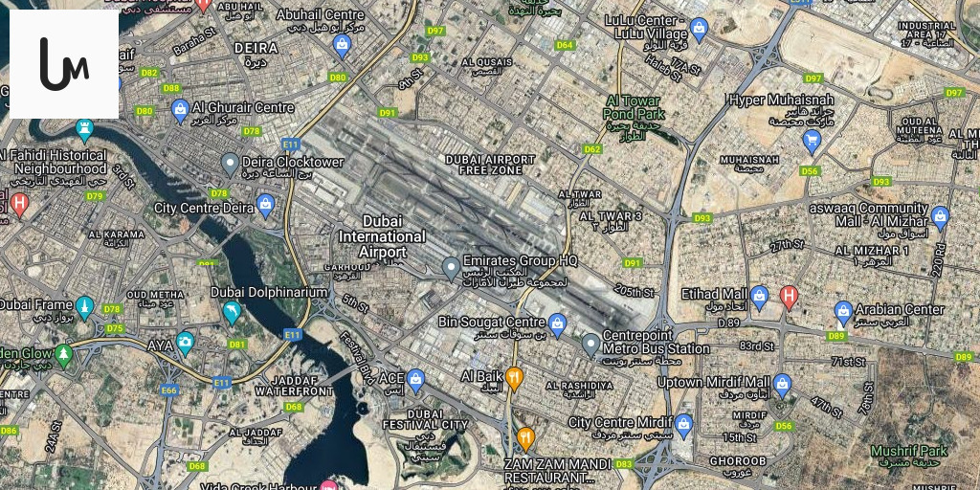Open the Bin Sougat Centre shopping pin
Image resolution: width=980 pixels, height=490 pixels.
(x=557, y=324)
